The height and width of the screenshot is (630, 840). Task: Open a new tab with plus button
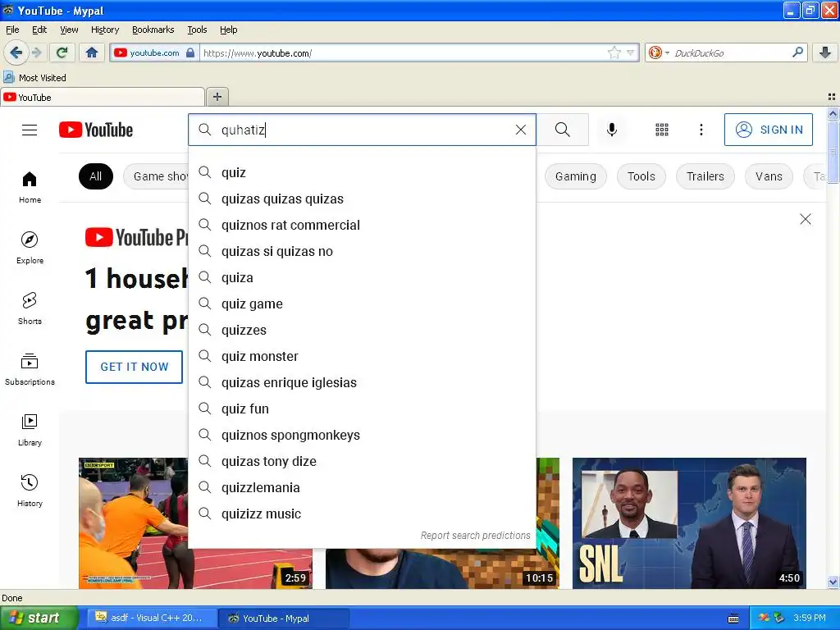tap(217, 97)
